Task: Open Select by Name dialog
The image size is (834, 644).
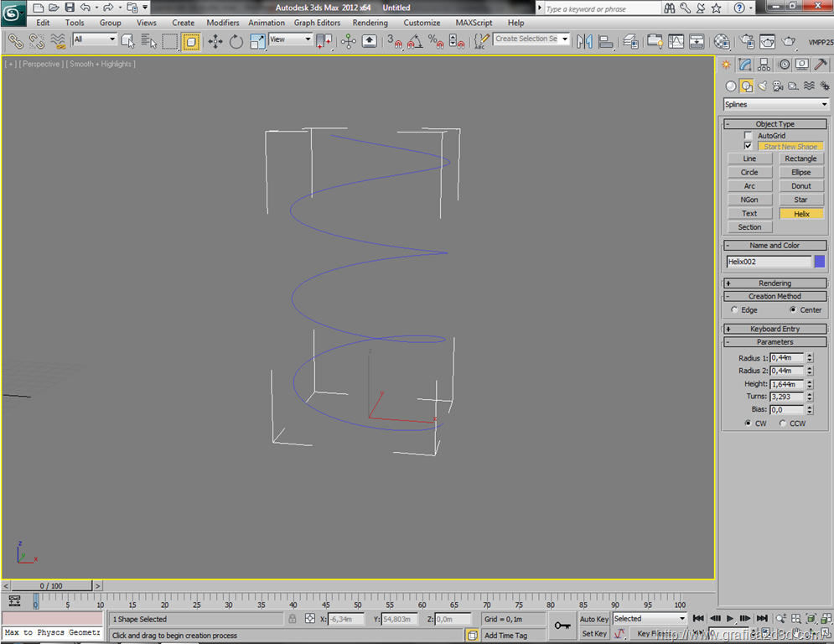Action: tap(149, 41)
